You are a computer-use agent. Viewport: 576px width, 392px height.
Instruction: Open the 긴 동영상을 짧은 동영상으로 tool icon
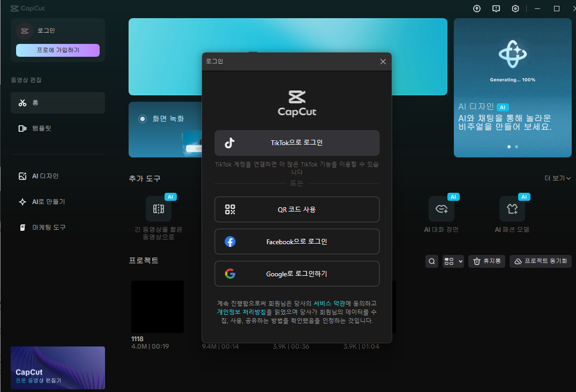158,209
